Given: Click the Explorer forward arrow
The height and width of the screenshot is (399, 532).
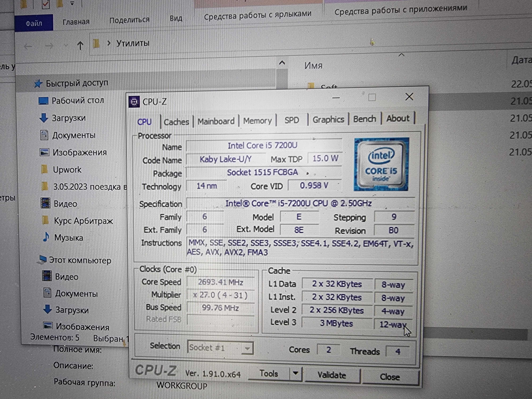Looking at the screenshot, I should pos(49,46).
